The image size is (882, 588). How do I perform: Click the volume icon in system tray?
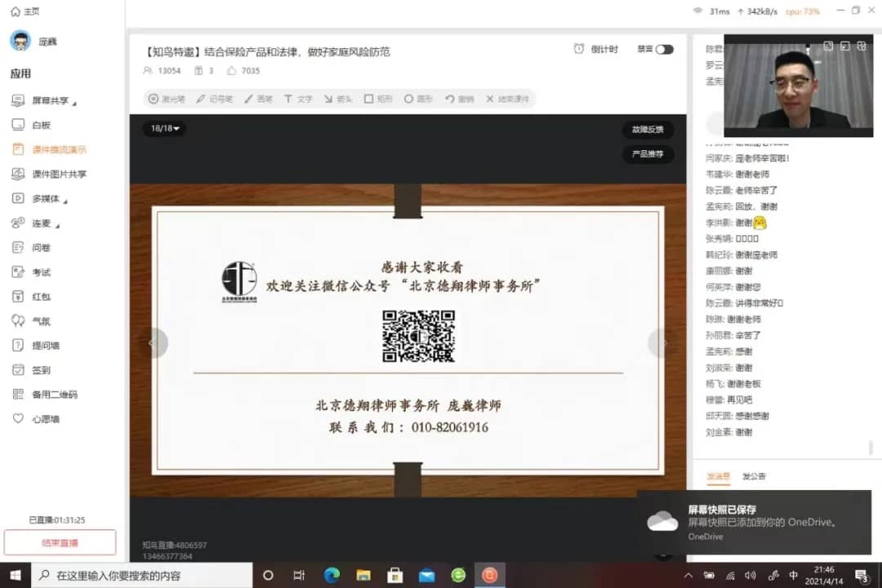[751, 575]
